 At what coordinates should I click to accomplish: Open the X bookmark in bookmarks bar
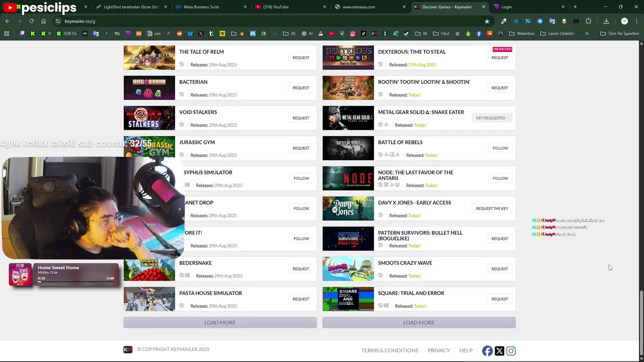click(x=201, y=34)
